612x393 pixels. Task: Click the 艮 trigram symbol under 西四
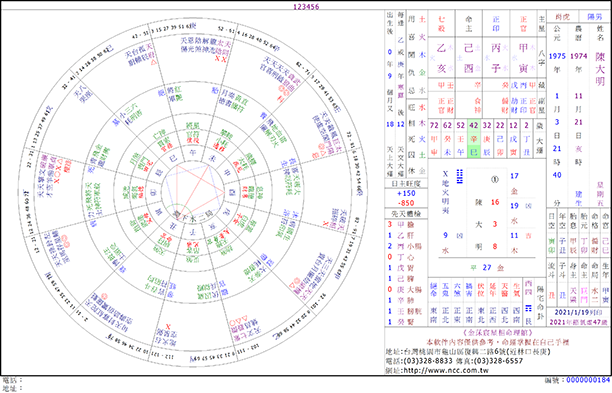[x=528, y=308]
